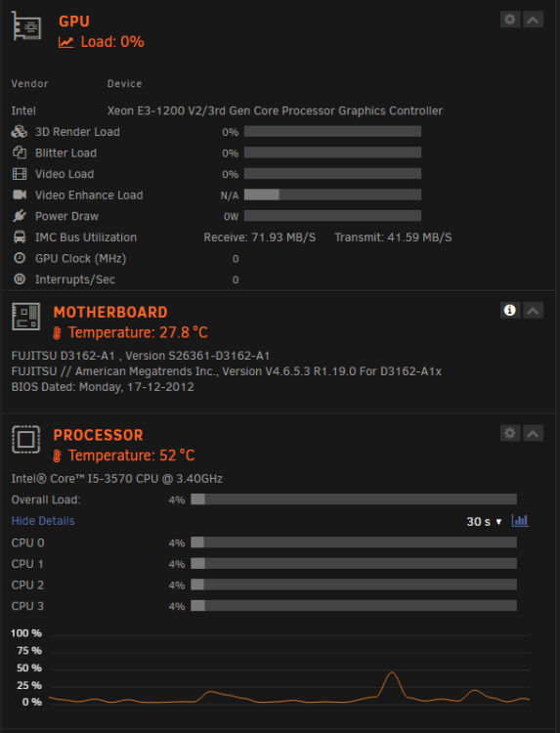Open Processor section settings gear
This screenshot has width=560, height=733.
510,433
